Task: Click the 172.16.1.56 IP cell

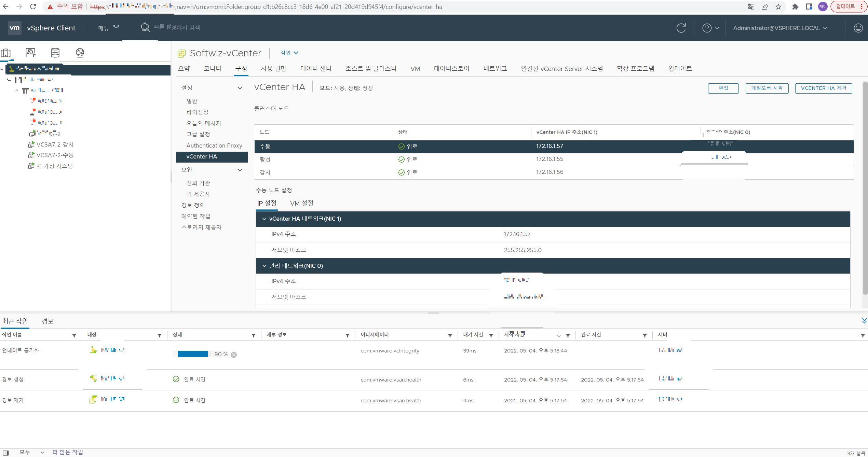Action: pyautogui.click(x=550, y=172)
